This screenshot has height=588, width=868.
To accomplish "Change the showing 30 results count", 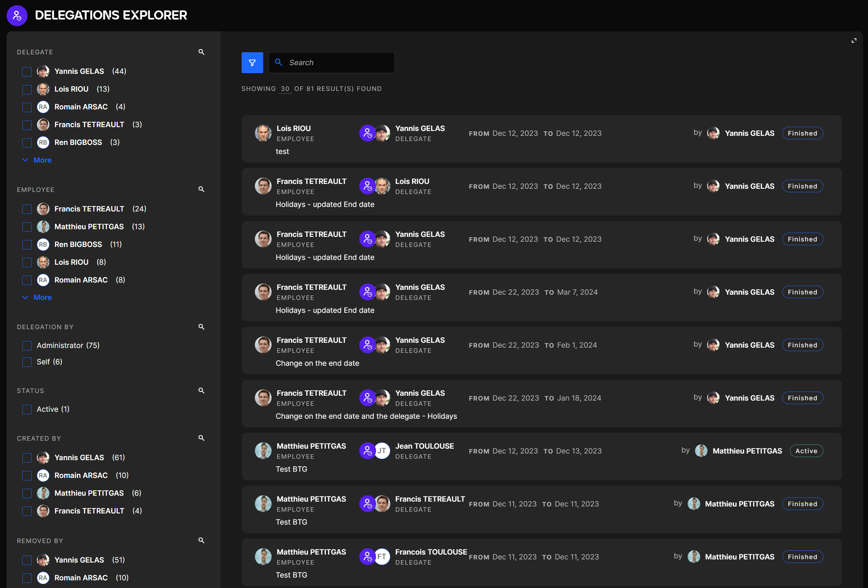I will click(x=285, y=89).
